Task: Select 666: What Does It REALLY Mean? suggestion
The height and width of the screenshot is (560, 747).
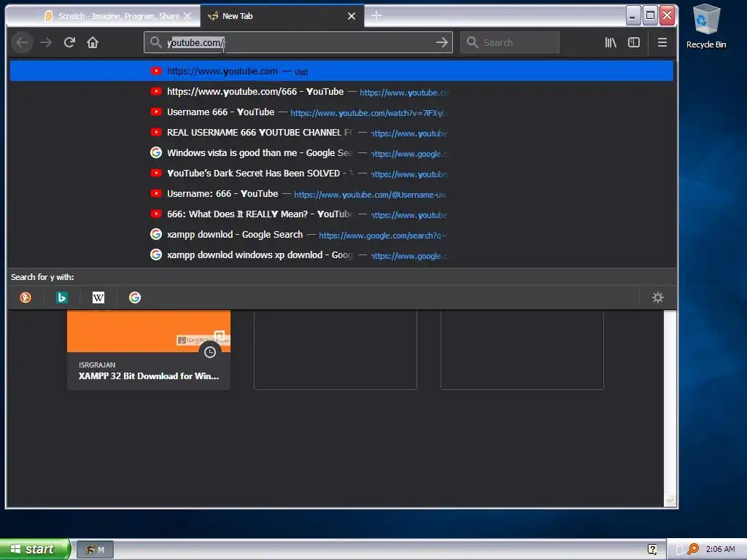Action: (x=341, y=214)
